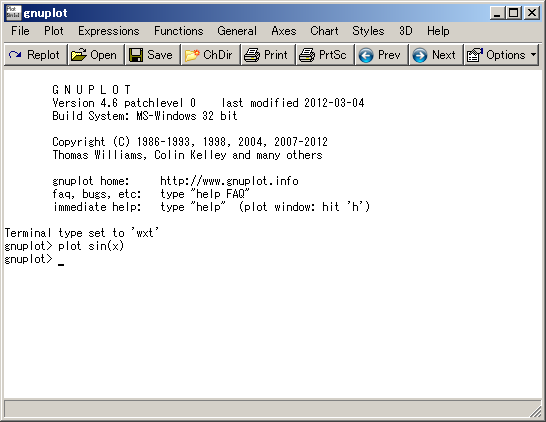Open the Functions menu
Viewport: 546px width, 422px height.
(x=179, y=31)
